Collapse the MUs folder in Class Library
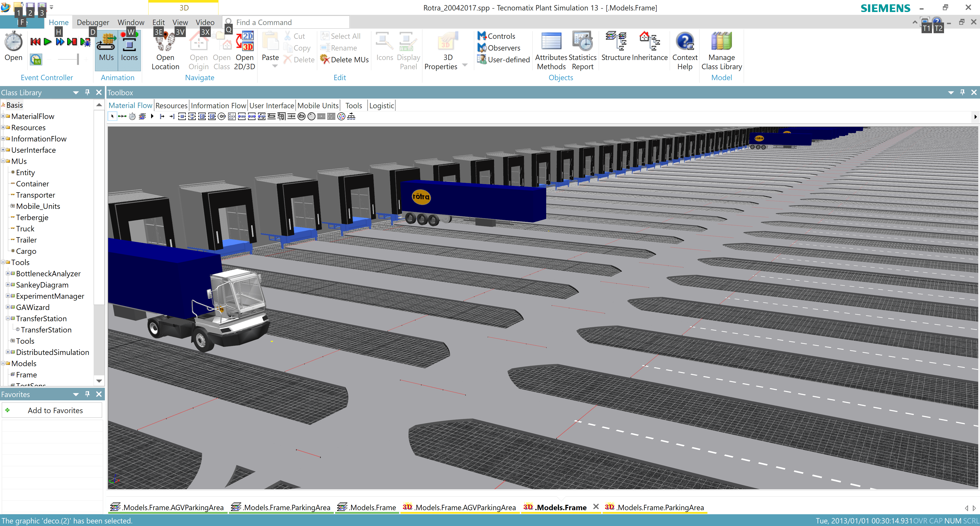 pos(3,161)
